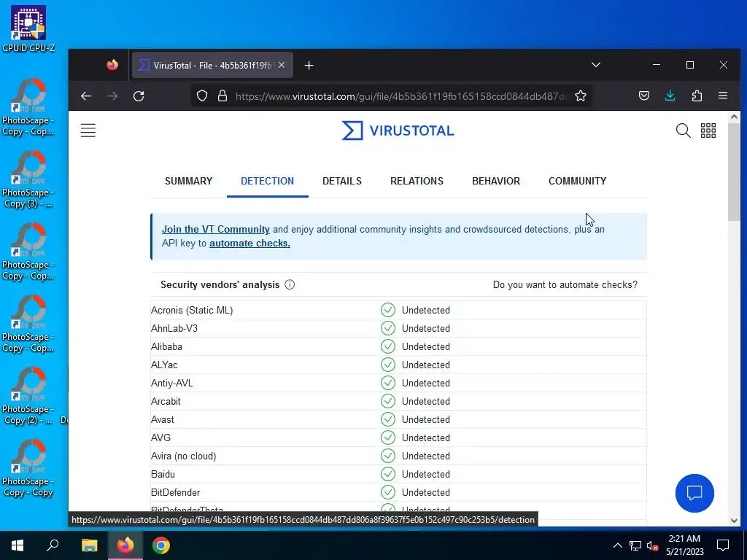747x560 pixels.
Task: Click the network icon in system tray
Action: 635,545
